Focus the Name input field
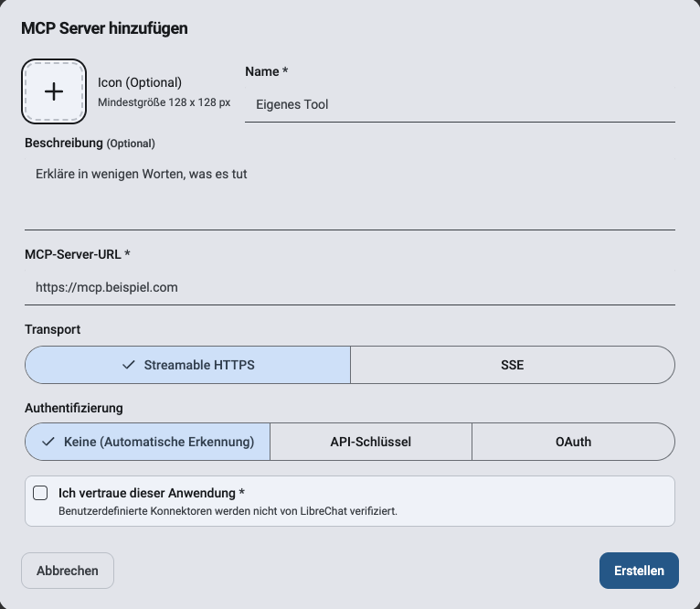This screenshot has width=700, height=609. [x=460, y=104]
